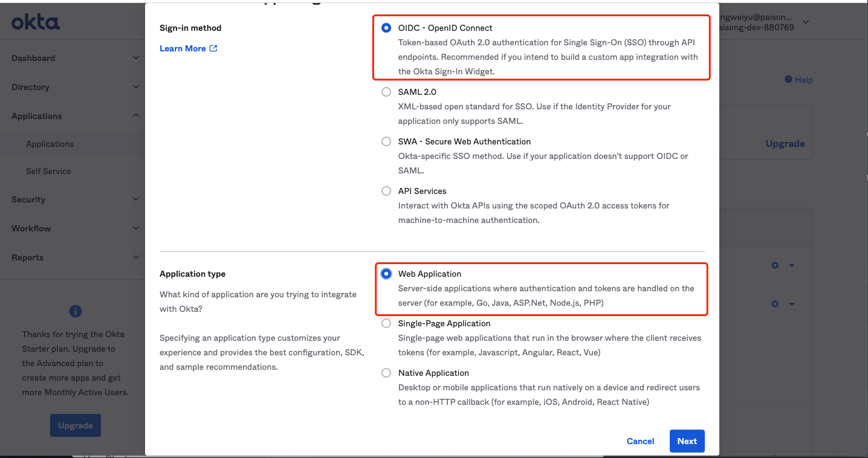Click Dashboard label in sidebar
868x458 pixels.
pos(33,58)
